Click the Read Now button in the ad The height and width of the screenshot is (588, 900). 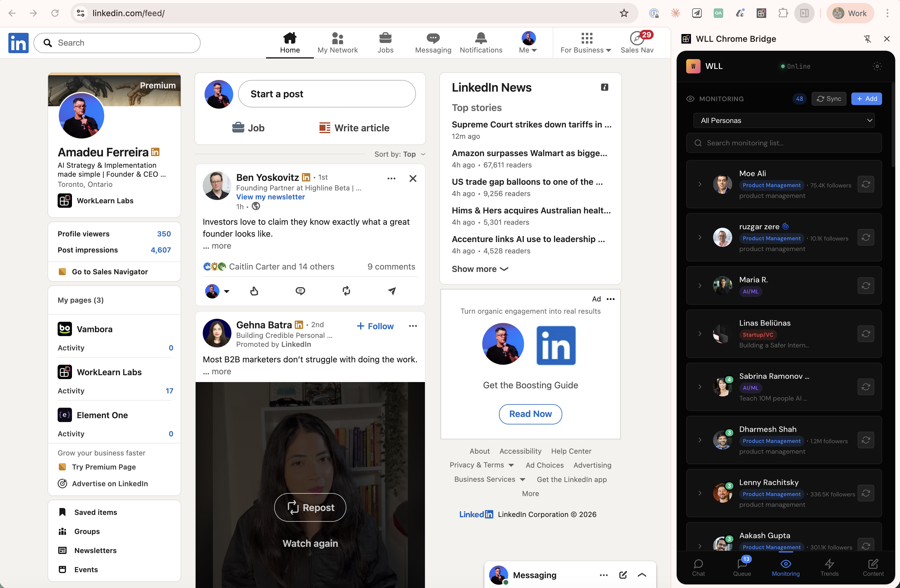tap(530, 414)
